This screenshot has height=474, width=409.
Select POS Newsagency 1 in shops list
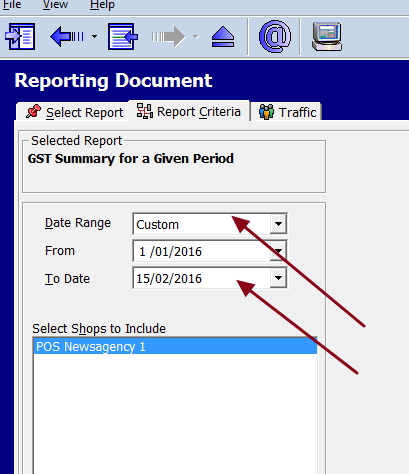(x=175, y=347)
